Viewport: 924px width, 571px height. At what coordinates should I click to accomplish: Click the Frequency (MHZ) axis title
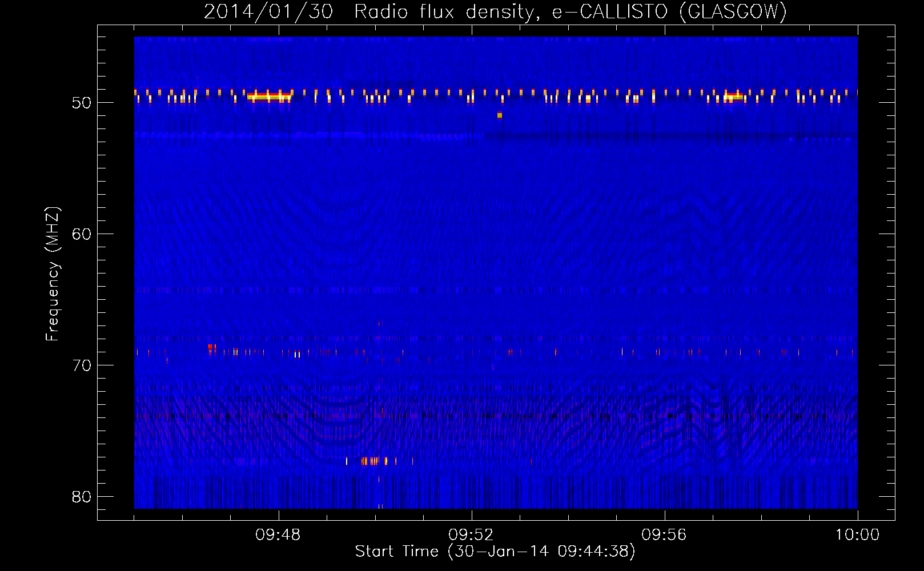click(x=52, y=274)
